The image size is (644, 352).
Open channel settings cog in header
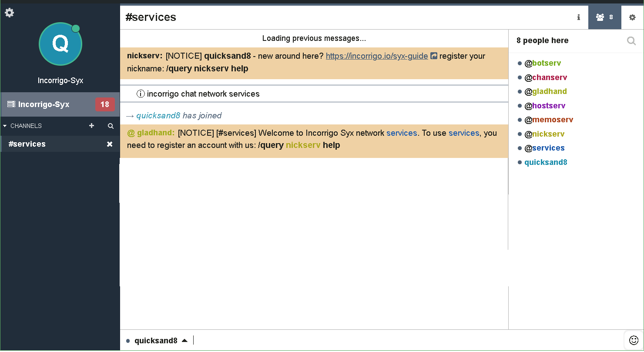(632, 17)
